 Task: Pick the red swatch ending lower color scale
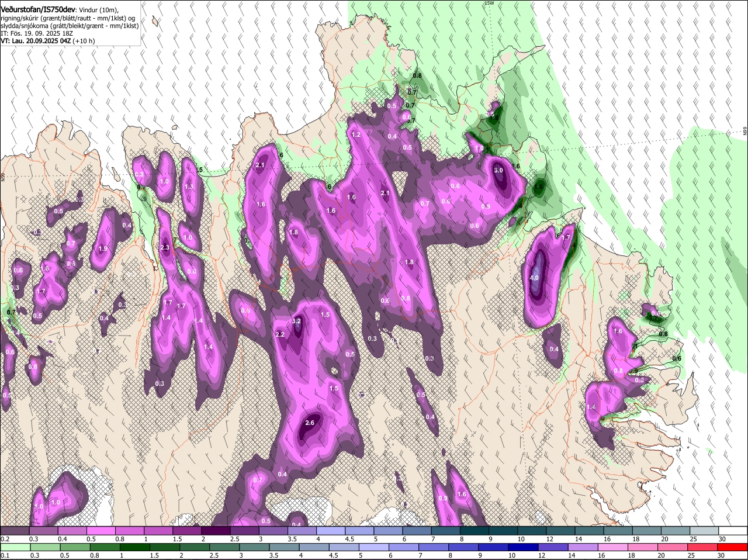click(x=733, y=547)
